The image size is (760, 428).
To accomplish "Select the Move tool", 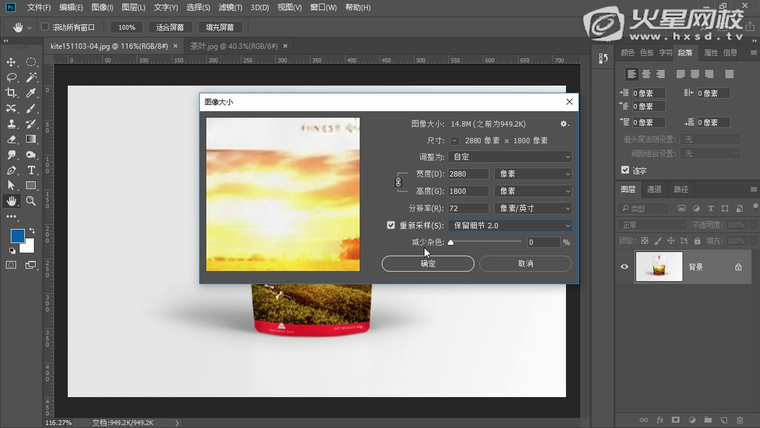I will tap(11, 62).
